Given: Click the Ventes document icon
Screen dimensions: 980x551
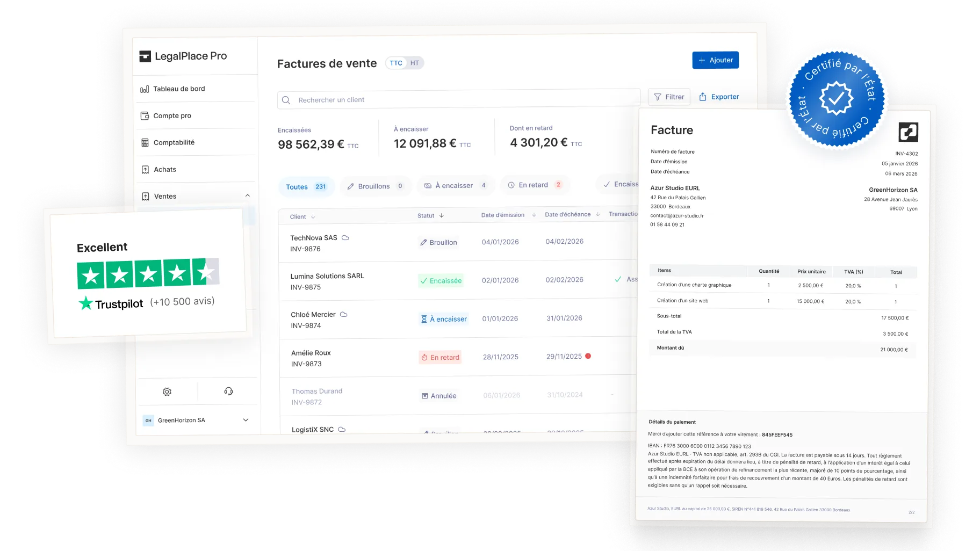Looking at the screenshot, I should click(146, 197).
